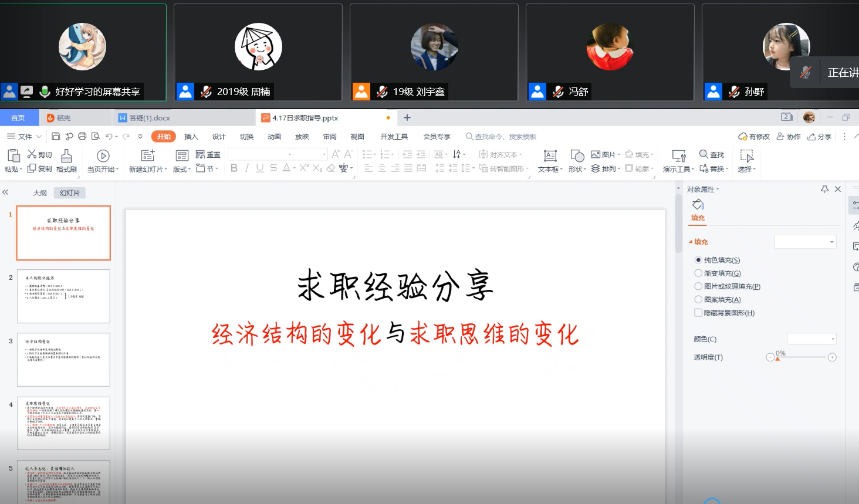The width and height of the screenshot is (859, 504).
Task: Open the 形状 shapes tool
Action: point(577,156)
